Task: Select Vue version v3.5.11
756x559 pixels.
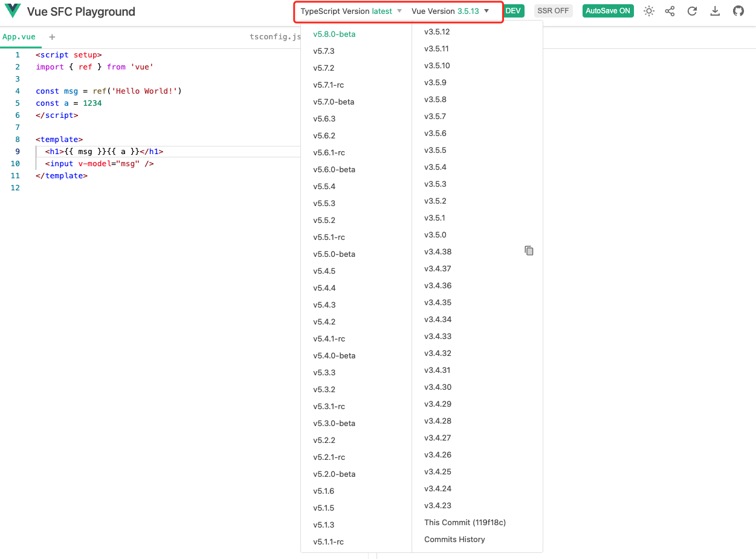Action: (x=436, y=49)
